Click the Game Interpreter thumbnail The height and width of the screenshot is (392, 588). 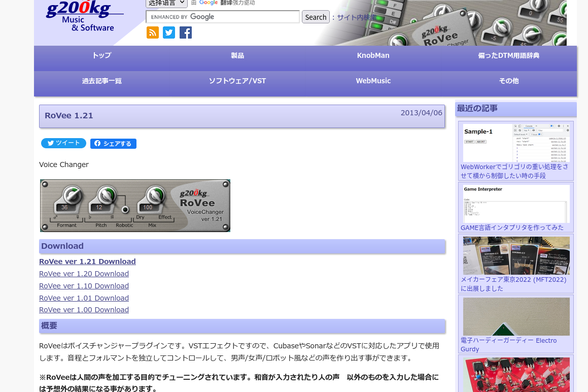click(516, 204)
